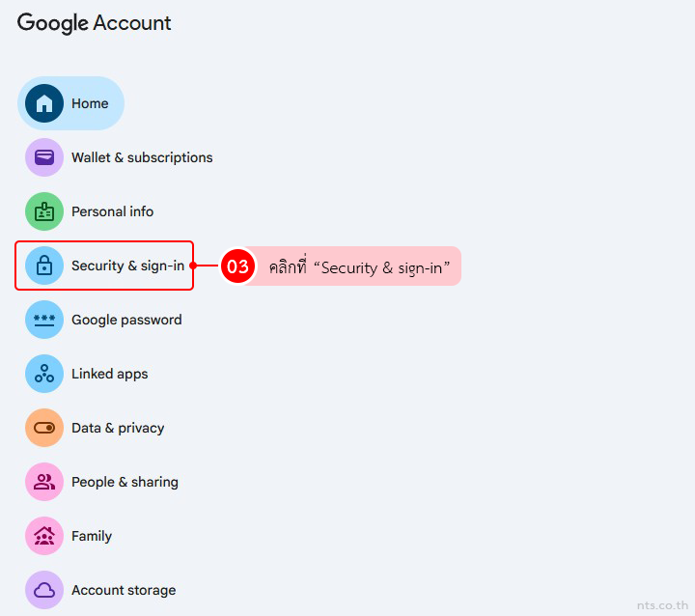
Task: Open People & sharing label
Action: [125, 482]
